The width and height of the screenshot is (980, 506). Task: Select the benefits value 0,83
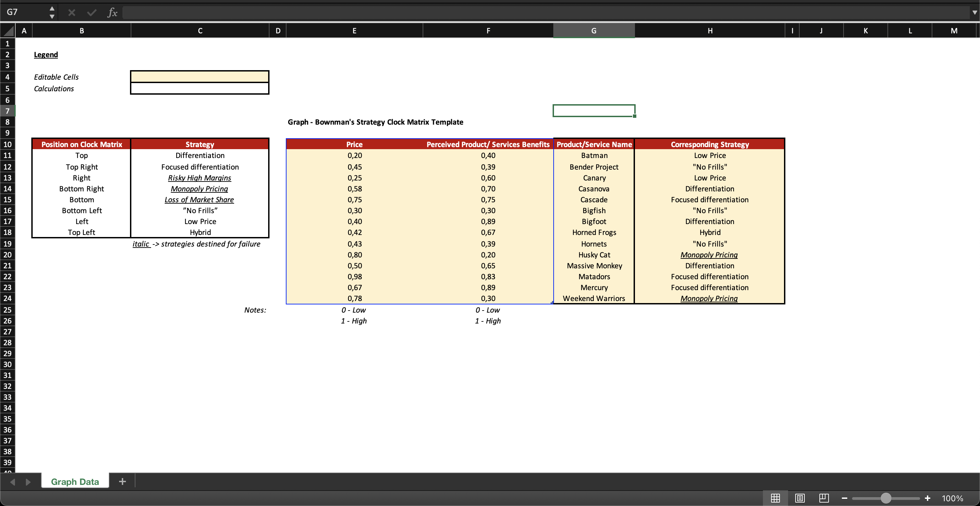tap(488, 277)
